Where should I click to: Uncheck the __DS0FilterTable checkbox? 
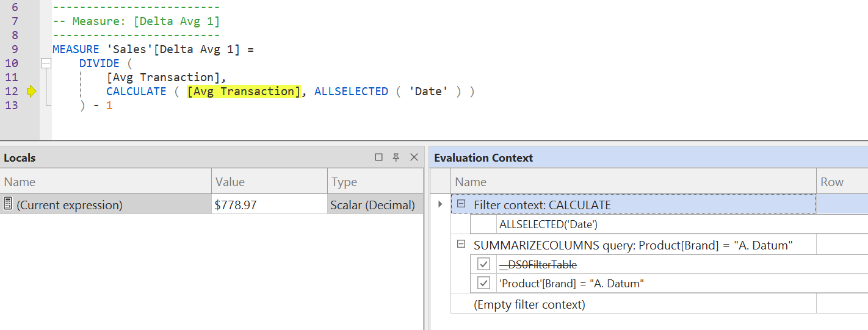tap(483, 264)
